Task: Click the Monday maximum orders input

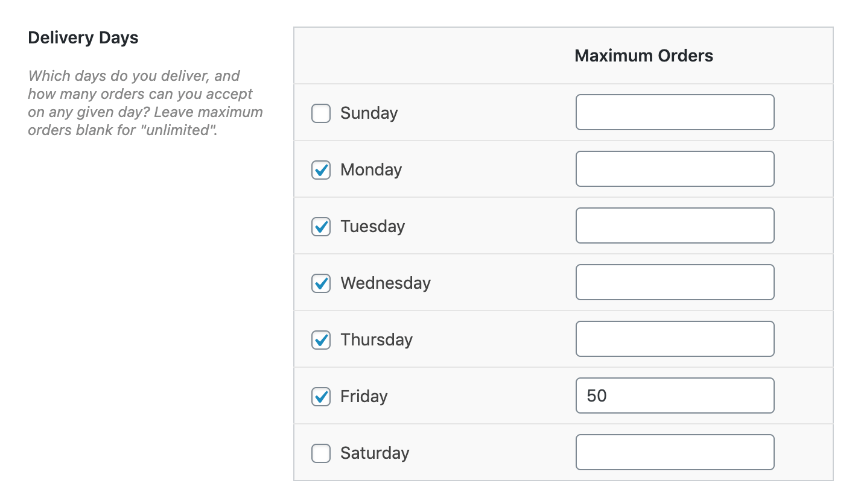Action: 675,169
